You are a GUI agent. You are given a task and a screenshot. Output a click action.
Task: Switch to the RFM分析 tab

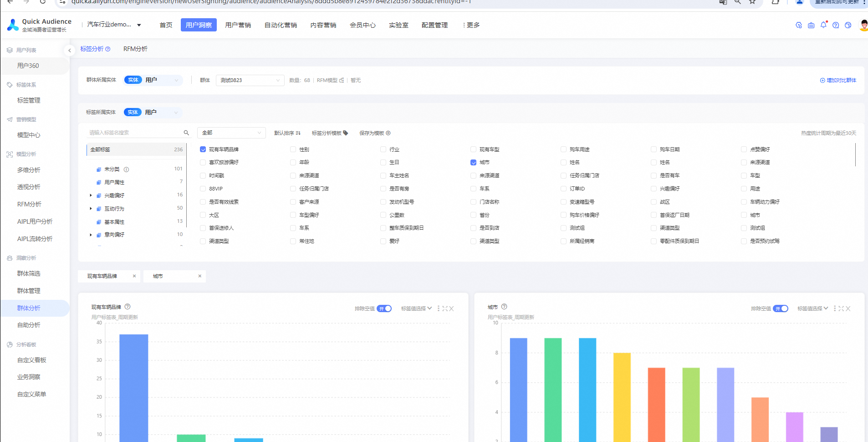(x=135, y=49)
